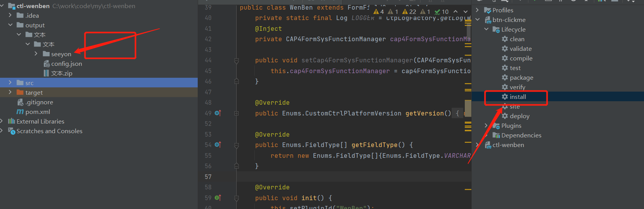This screenshot has height=209, width=644.
Task: Expand External Libraries node
Action: click(2, 121)
